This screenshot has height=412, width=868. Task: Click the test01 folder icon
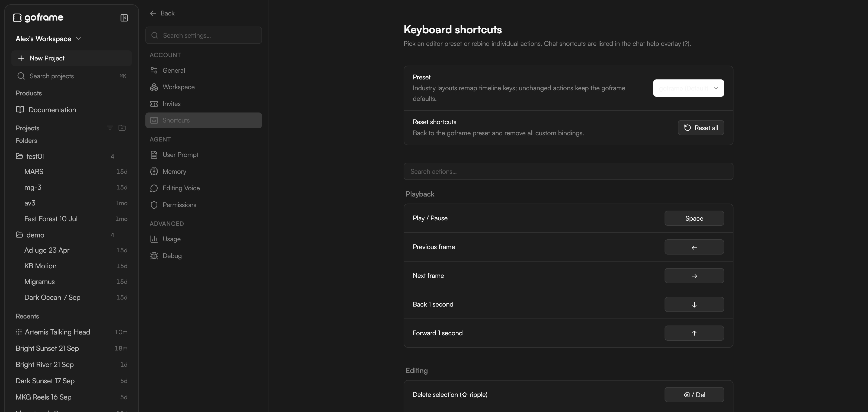coord(20,156)
